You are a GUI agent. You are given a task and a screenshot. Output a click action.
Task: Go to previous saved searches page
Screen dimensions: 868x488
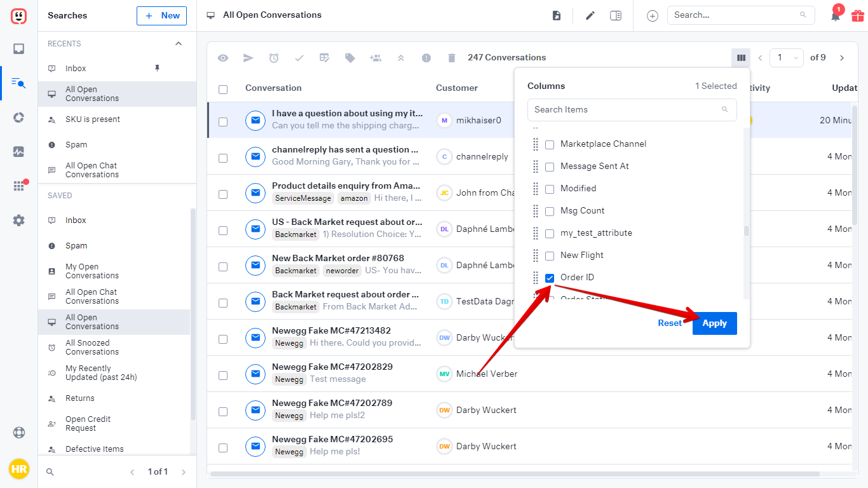[132, 472]
